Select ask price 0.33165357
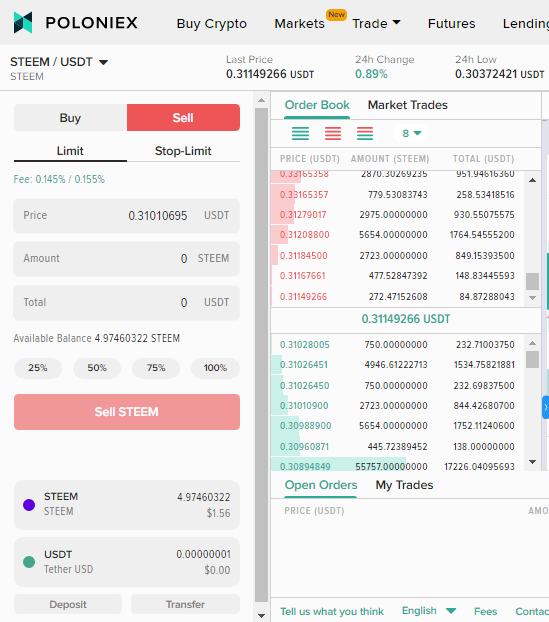The height and width of the screenshot is (622, 549). [304, 195]
